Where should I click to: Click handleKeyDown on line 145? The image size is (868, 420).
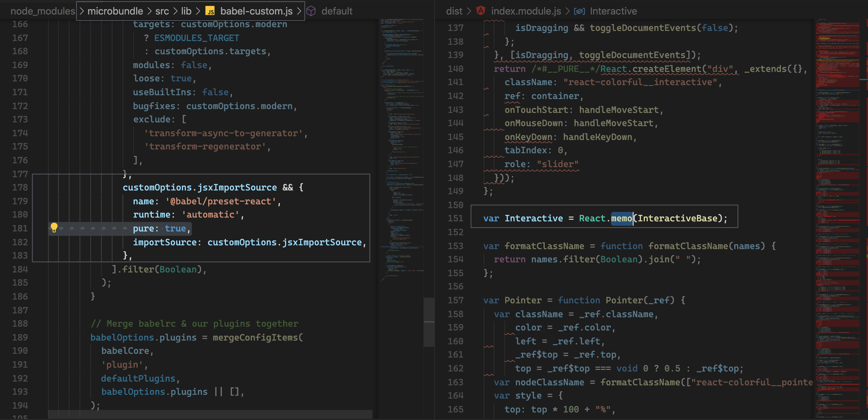(597, 137)
